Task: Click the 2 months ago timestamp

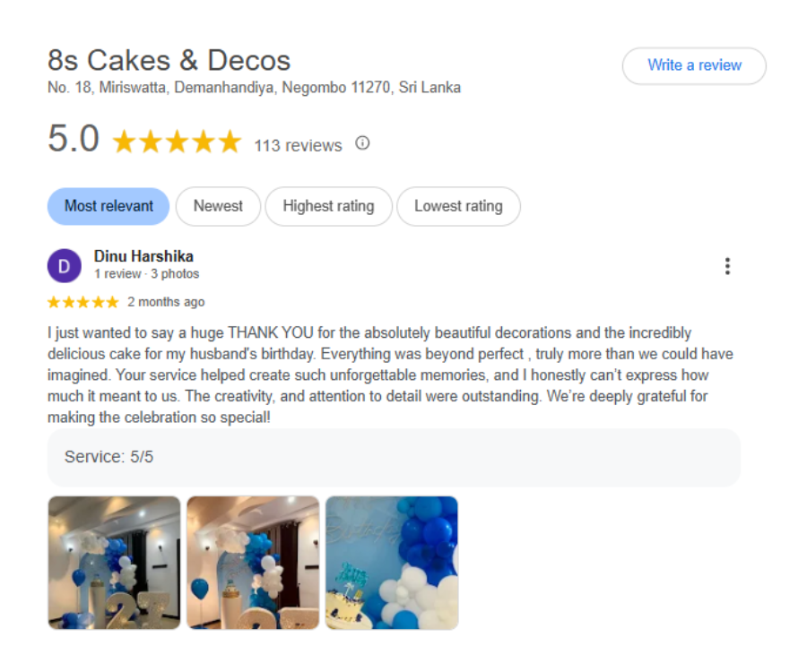Action: coord(166,302)
